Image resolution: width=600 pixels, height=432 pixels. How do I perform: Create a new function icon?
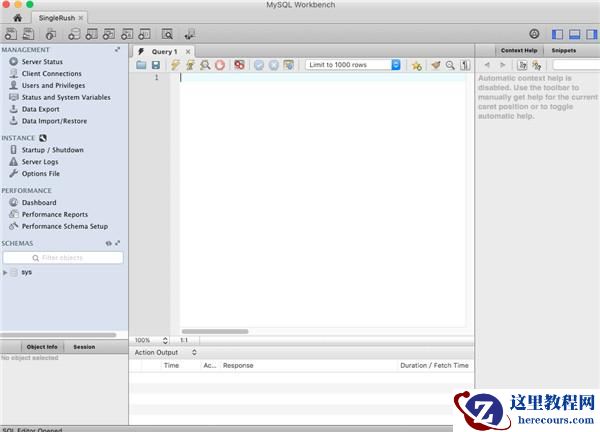pos(144,34)
